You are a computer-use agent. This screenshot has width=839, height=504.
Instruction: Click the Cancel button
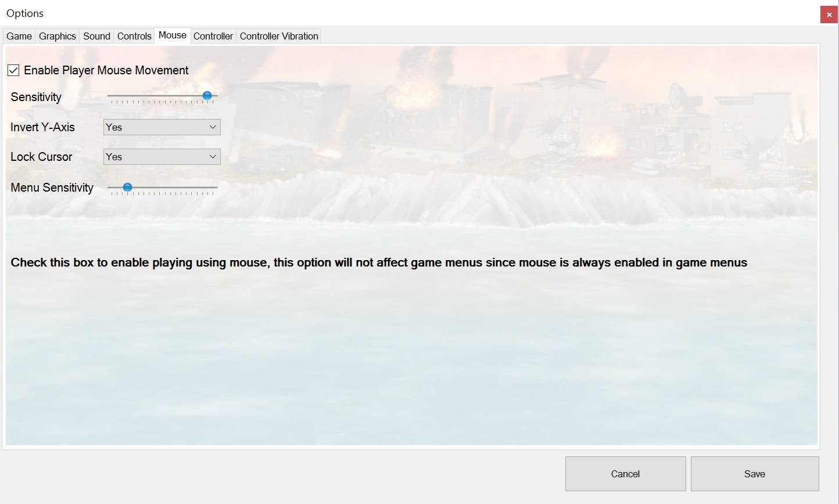point(625,473)
